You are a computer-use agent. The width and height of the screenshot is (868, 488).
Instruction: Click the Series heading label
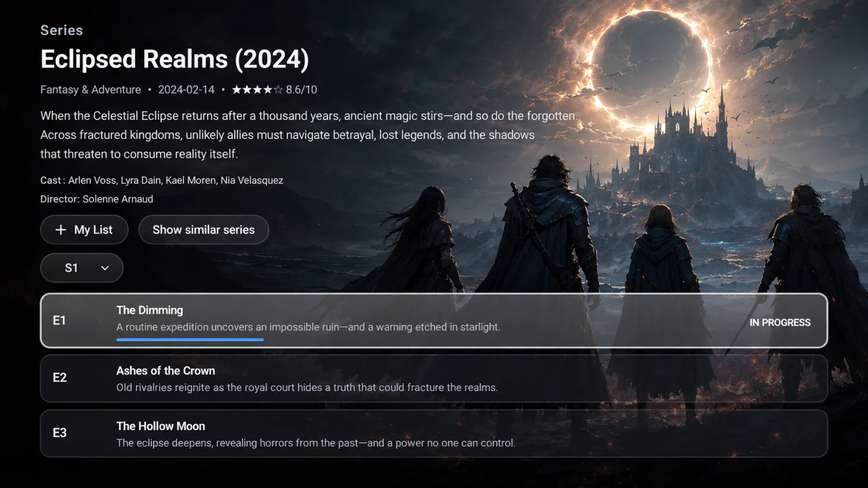(x=62, y=30)
